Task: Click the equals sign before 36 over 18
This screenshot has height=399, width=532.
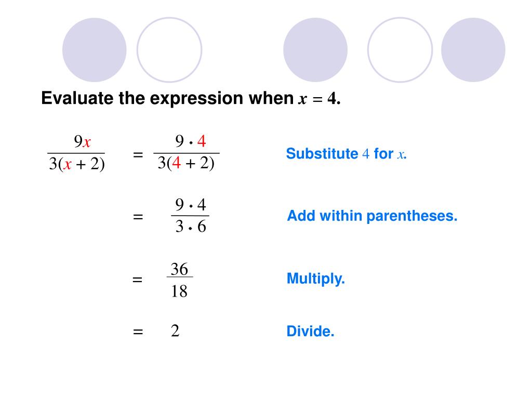Action: pyautogui.click(x=137, y=280)
